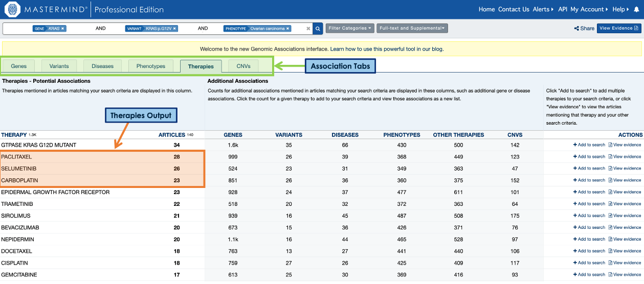Select the Therapies tab
This screenshot has width=644, height=284.
(x=201, y=66)
